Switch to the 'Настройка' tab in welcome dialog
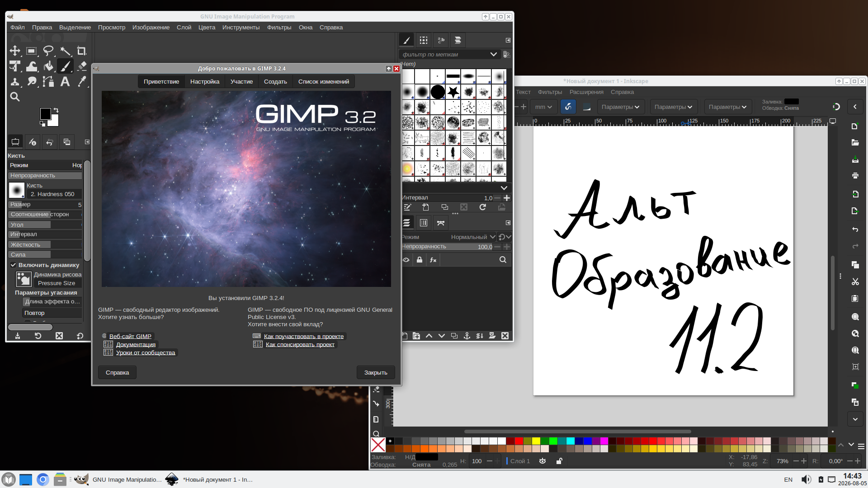This screenshot has width=868, height=488. point(205,82)
